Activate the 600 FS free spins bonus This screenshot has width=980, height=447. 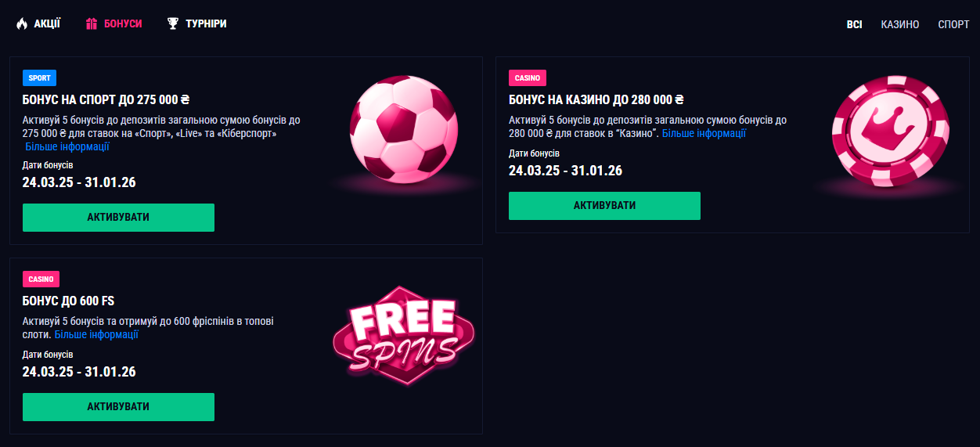118,407
